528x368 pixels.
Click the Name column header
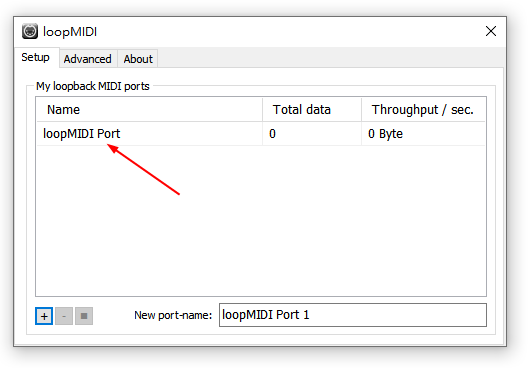click(150, 110)
